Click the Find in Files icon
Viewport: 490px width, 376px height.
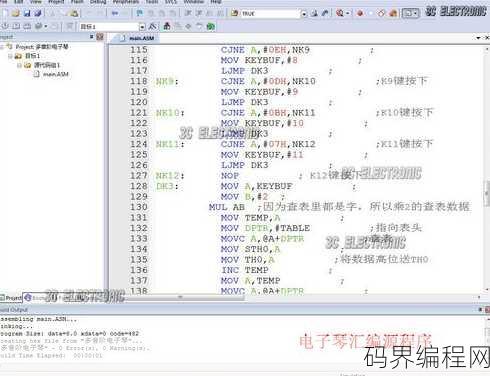[x=235, y=13]
